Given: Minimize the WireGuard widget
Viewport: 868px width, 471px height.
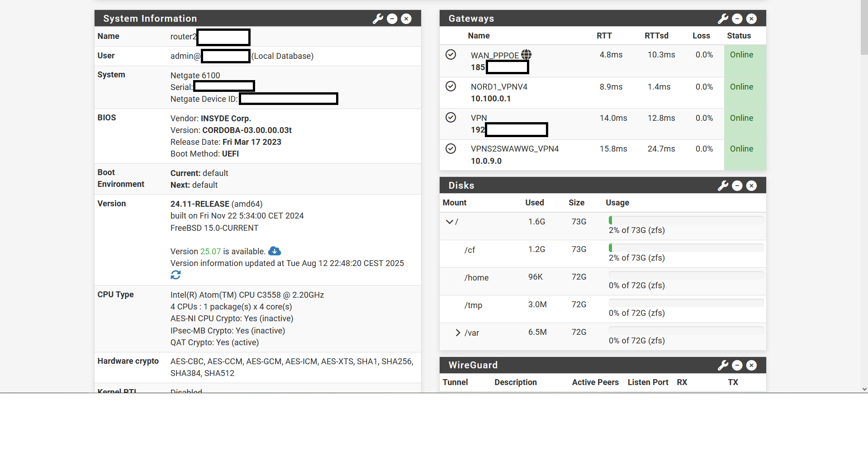Looking at the screenshot, I should pos(737,365).
